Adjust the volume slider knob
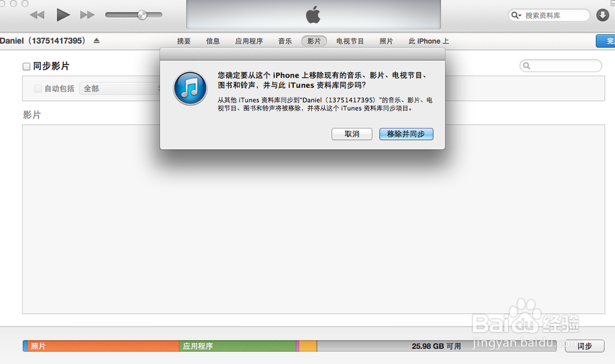615x364 pixels. coord(142,15)
